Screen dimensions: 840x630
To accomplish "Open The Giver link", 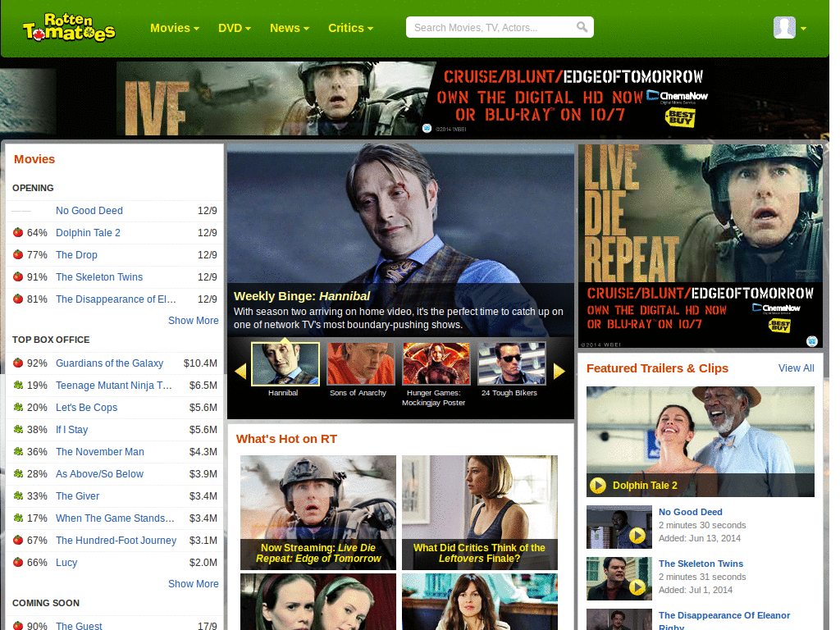I will point(77,496).
